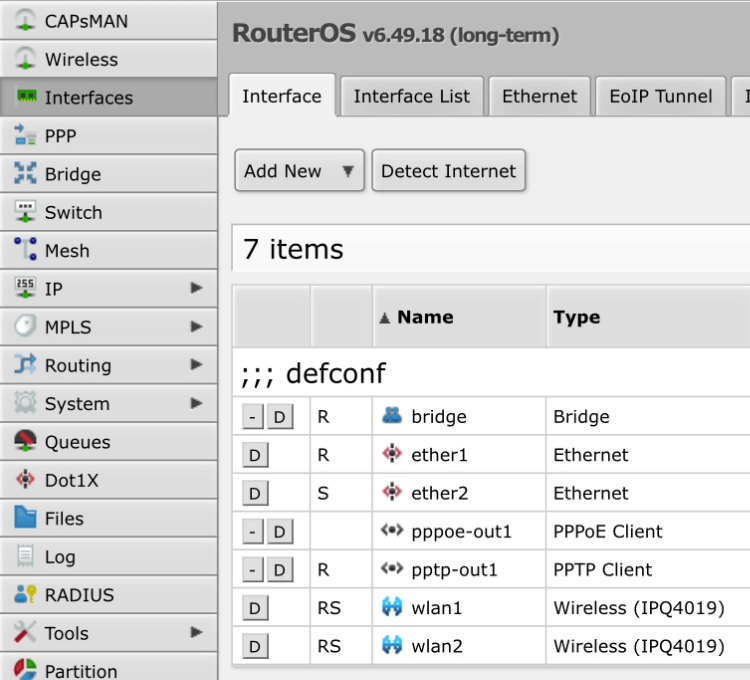The image size is (750, 680).
Task: Click the RADIUS user-key icon
Action: 25,593
